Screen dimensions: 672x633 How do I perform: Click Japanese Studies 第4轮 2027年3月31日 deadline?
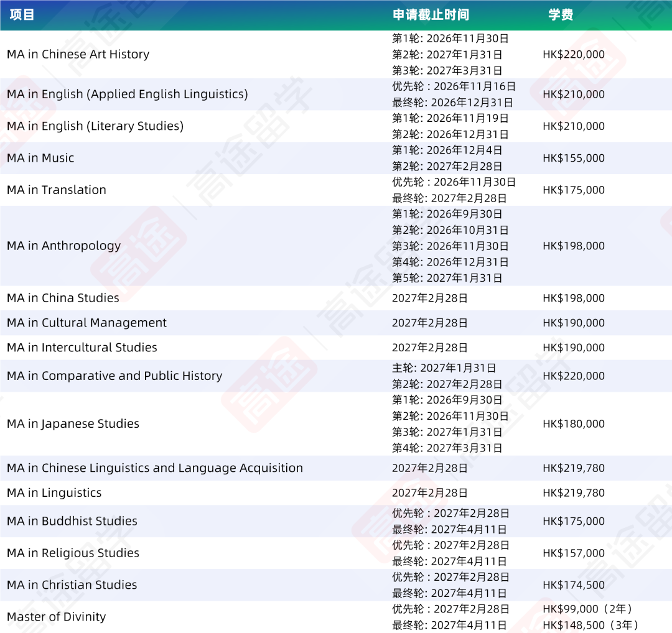click(447, 448)
